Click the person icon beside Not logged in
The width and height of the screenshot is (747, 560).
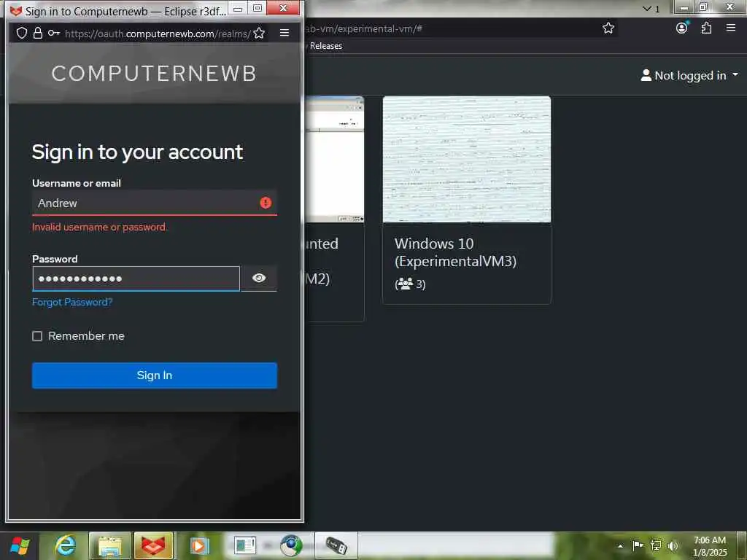pos(646,75)
